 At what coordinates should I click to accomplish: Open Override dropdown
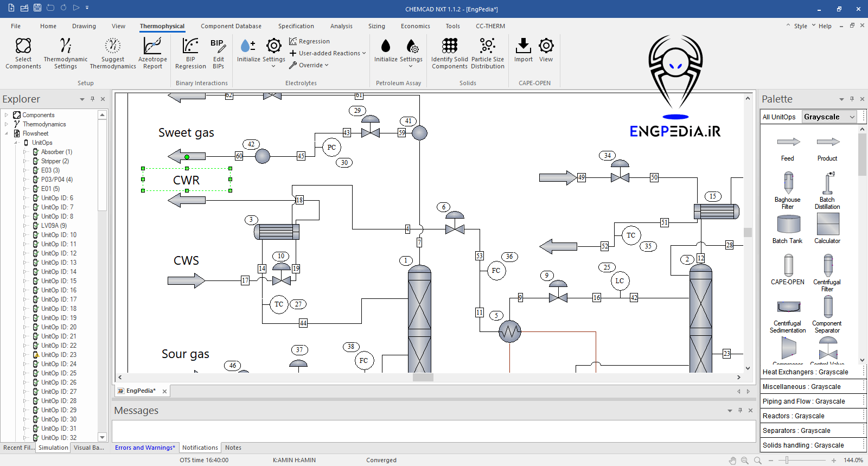tap(309, 65)
